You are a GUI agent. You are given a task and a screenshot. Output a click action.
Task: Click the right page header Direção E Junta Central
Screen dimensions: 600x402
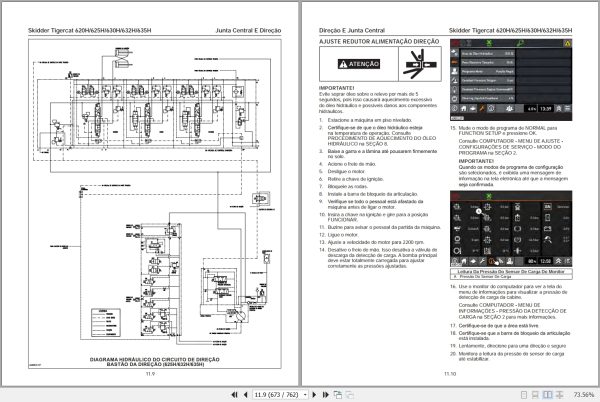tap(352, 30)
